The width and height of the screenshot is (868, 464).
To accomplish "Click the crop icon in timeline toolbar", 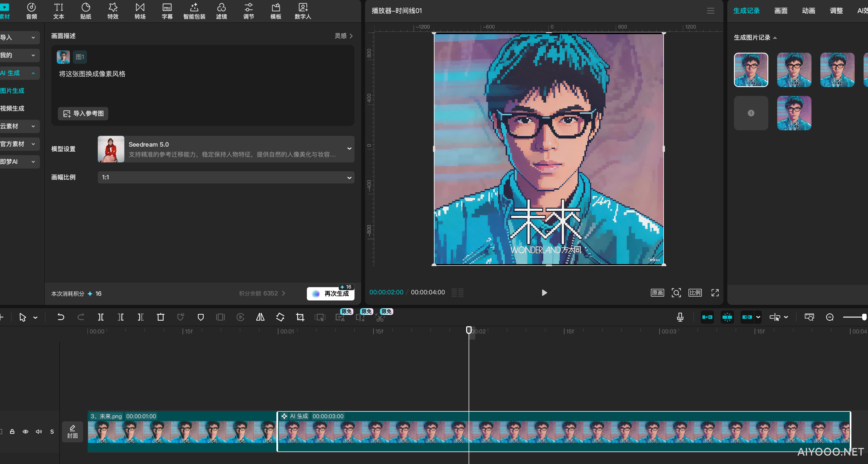I will pos(300,317).
